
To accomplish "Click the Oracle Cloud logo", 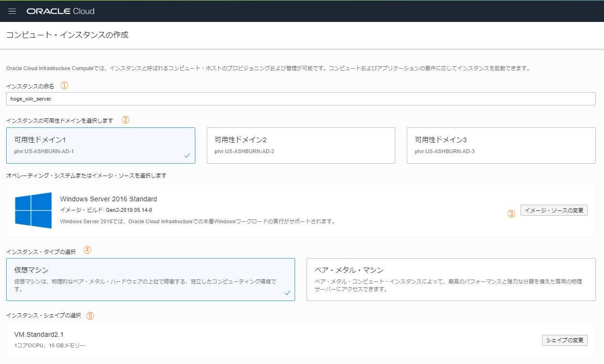I will [x=61, y=11].
